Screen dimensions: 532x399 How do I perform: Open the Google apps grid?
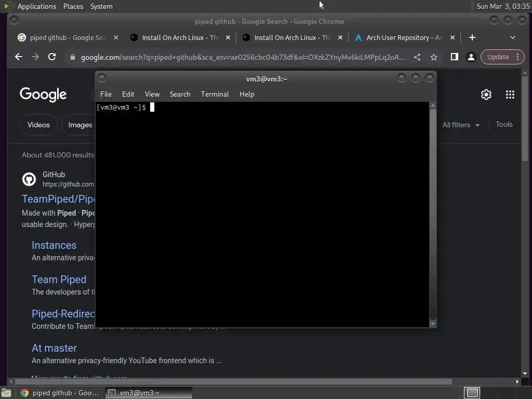coord(510,95)
